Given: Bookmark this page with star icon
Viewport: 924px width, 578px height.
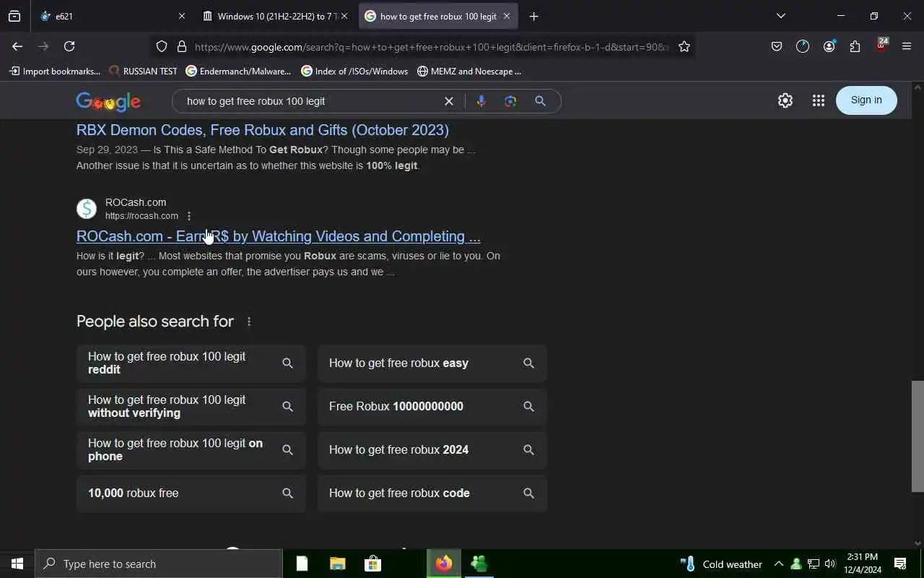Looking at the screenshot, I should coord(684,46).
